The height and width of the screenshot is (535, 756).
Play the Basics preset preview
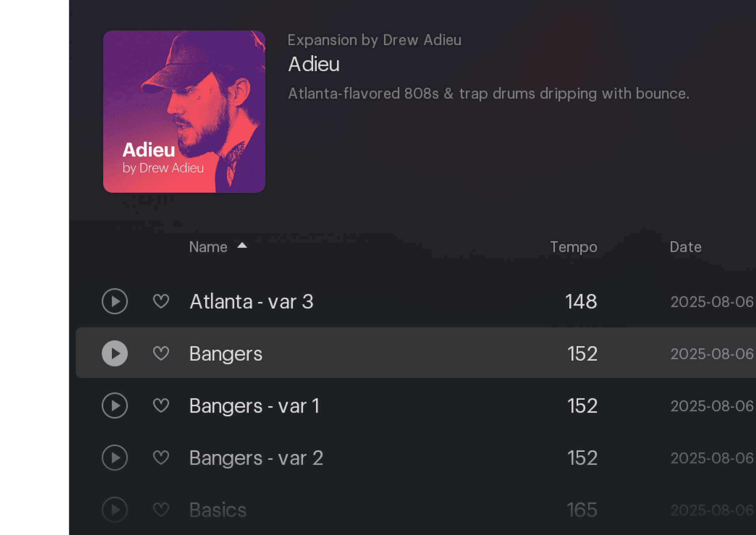tap(115, 510)
